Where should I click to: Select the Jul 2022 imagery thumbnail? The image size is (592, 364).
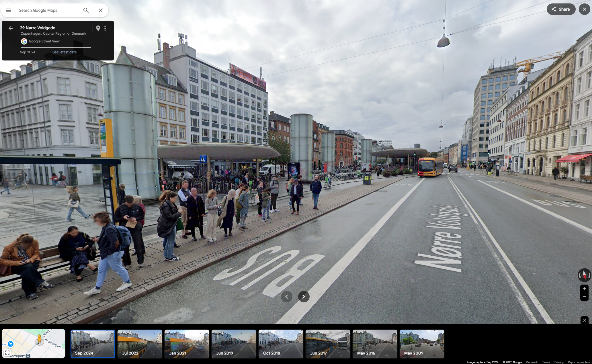click(x=140, y=344)
